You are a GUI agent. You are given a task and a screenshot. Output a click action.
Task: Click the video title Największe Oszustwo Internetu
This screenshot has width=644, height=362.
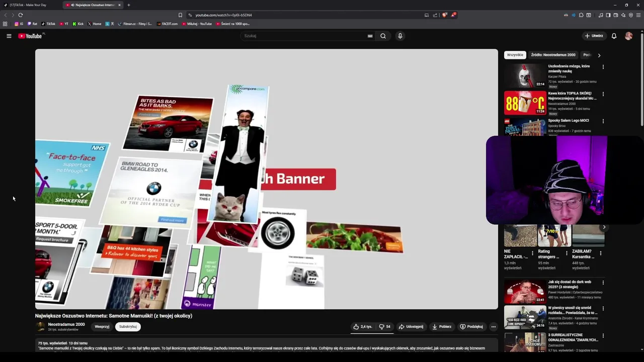[x=114, y=316]
